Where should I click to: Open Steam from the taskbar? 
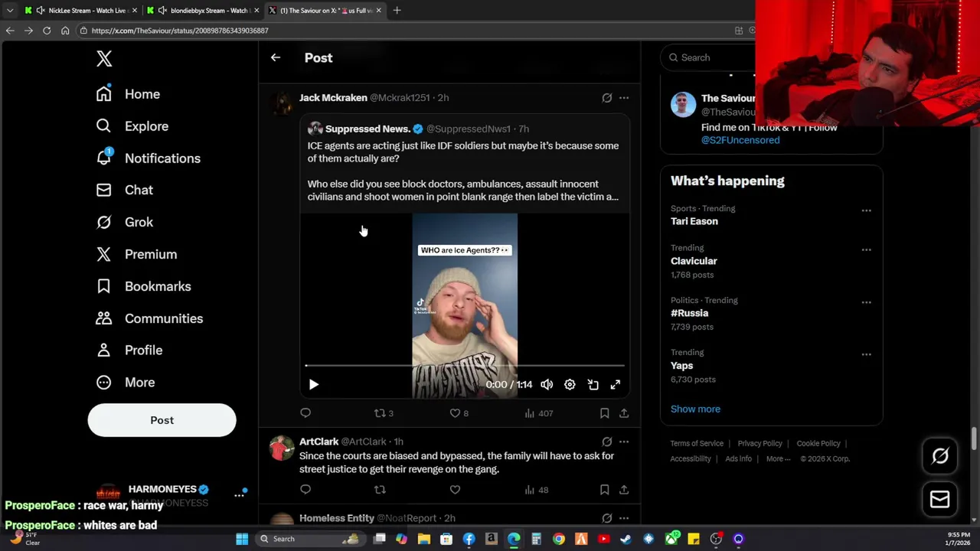(626, 539)
